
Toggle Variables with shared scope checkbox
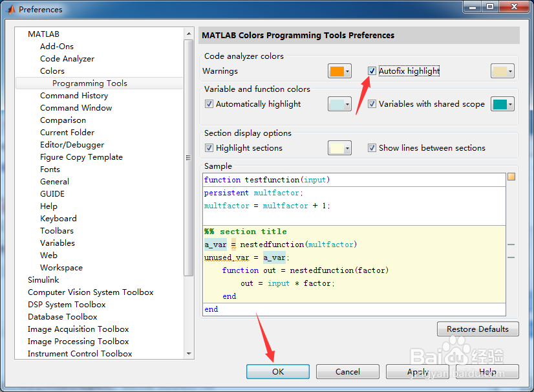(372, 104)
